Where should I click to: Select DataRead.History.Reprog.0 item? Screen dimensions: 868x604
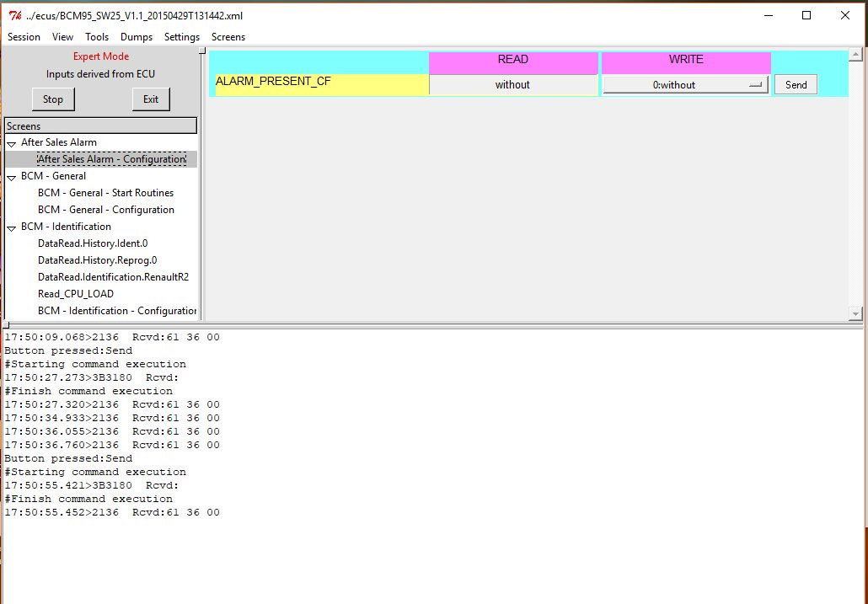98,260
